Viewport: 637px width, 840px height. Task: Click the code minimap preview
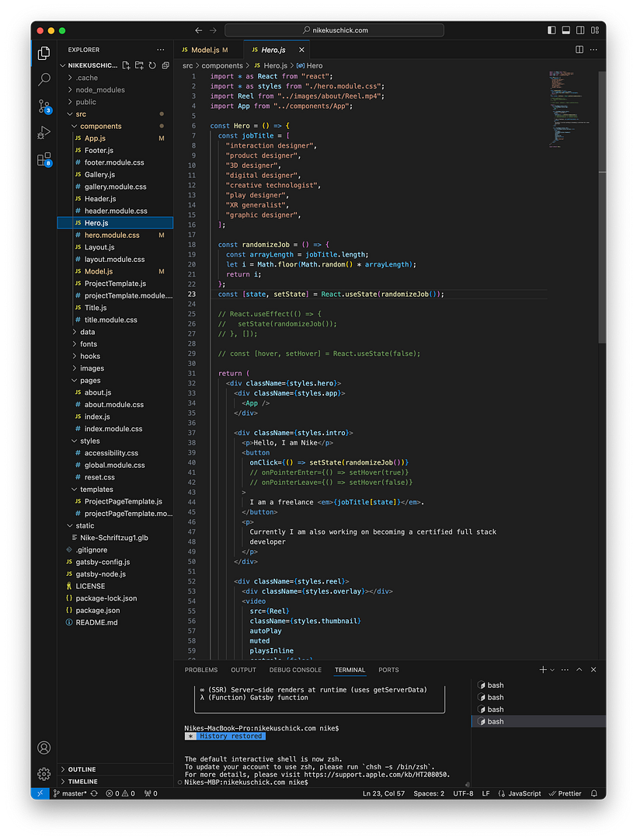571,109
